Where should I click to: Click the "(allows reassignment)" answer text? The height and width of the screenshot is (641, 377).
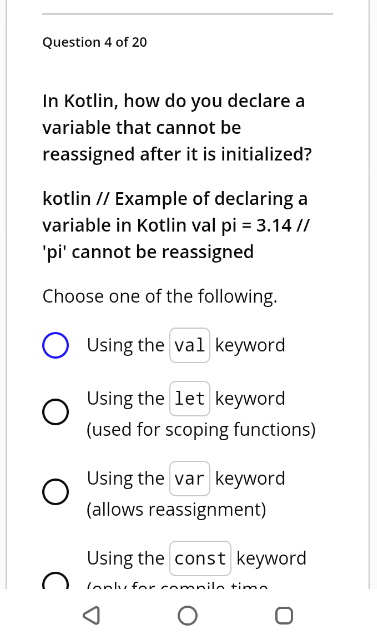pos(176,510)
